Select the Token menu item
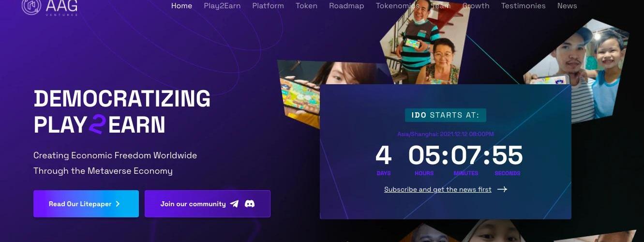This screenshot has width=644, height=242. pyautogui.click(x=306, y=6)
